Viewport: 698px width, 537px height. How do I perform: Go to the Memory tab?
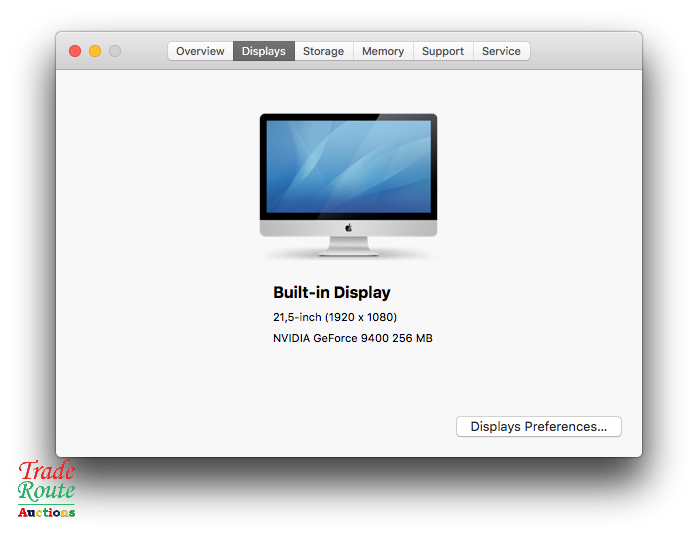[x=383, y=51]
